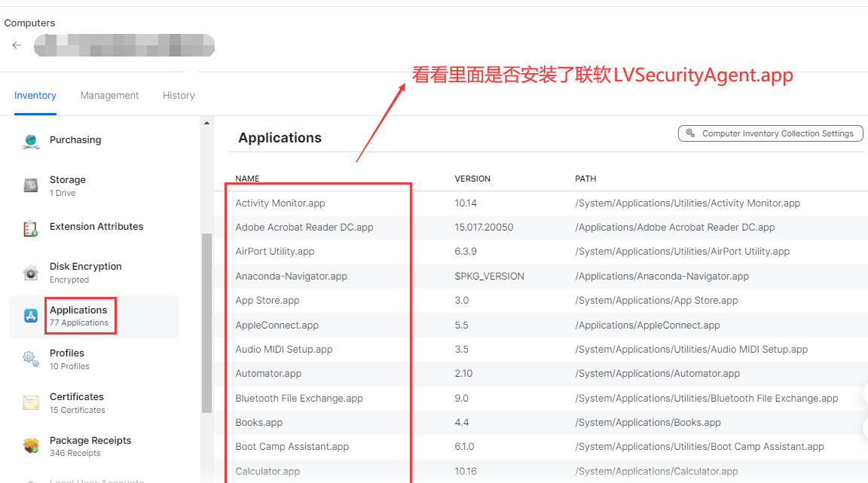868x483 pixels.
Task: Click the Package Receipts box icon
Action: coord(31,445)
